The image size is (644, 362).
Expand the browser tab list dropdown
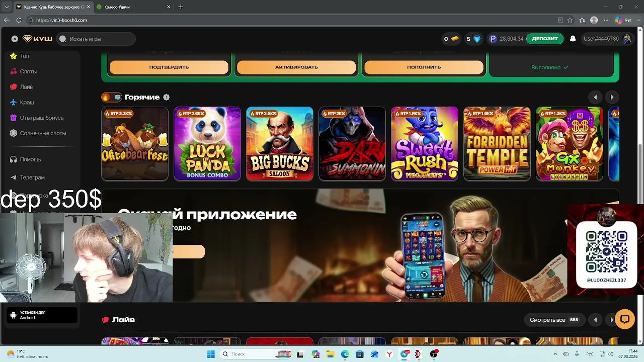[7, 7]
